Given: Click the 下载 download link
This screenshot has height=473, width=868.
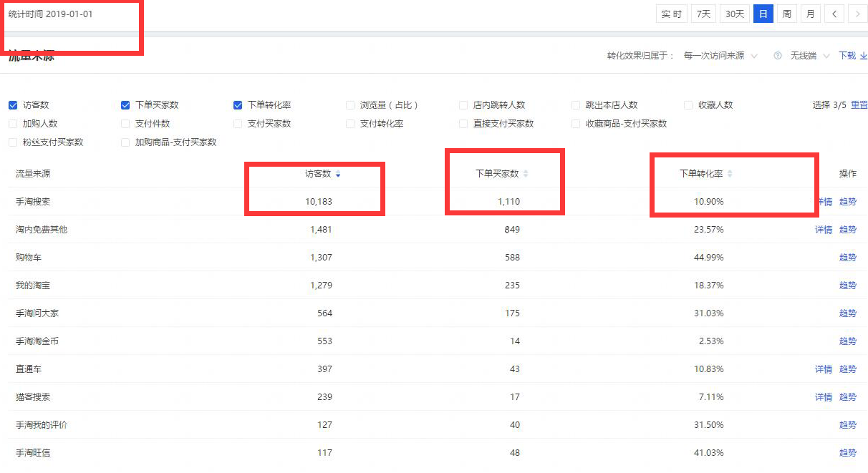Looking at the screenshot, I should tap(853, 56).
